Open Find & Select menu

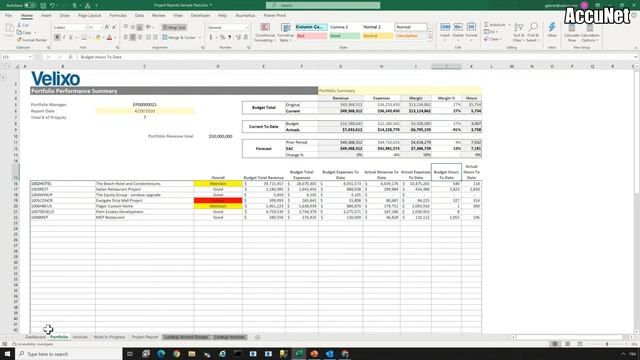click(x=533, y=32)
